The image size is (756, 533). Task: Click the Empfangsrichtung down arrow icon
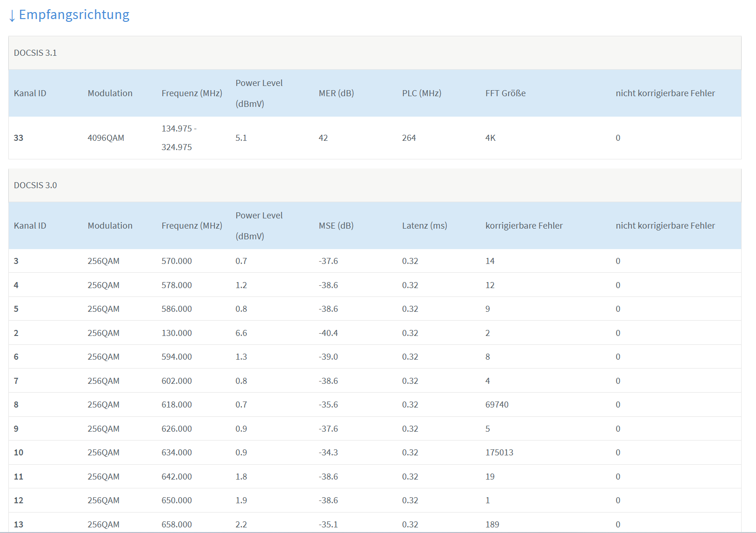click(x=12, y=15)
